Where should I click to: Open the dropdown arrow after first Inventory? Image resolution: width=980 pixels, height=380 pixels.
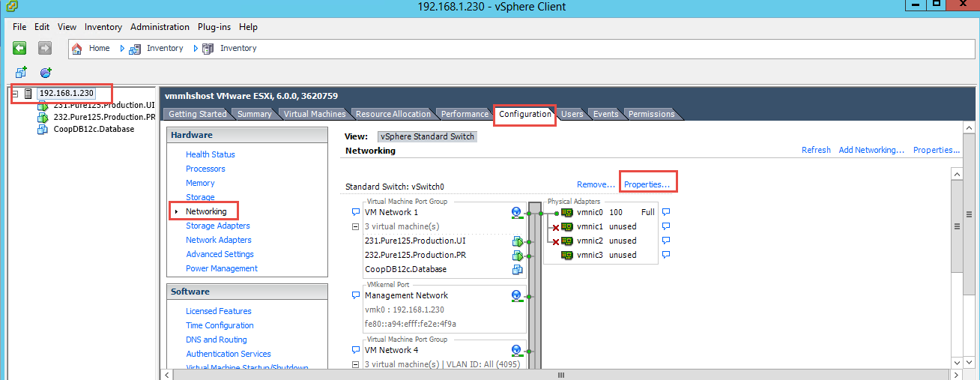click(x=196, y=48)
